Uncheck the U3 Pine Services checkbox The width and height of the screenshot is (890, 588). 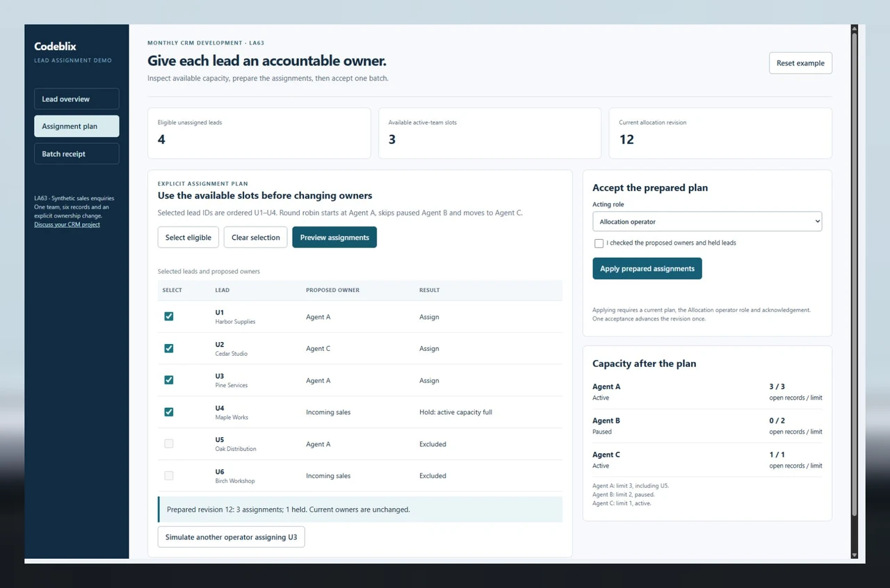168,380
